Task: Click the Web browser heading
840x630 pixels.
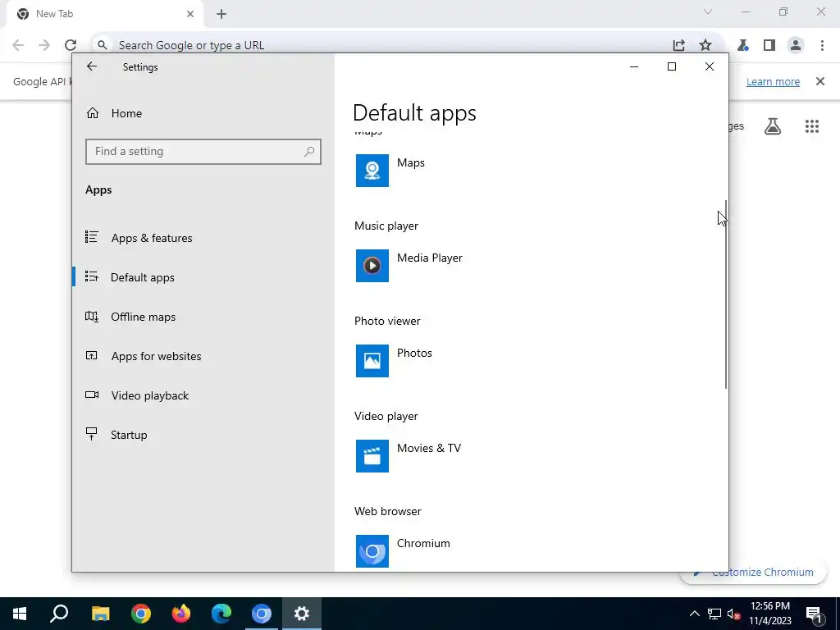Action: (x=388, y=512)
